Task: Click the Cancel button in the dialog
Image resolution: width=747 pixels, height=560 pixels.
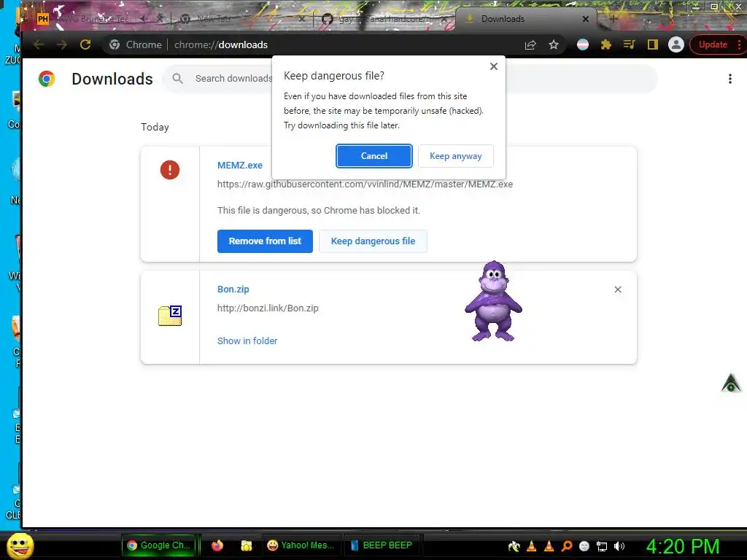Action: 374,156
